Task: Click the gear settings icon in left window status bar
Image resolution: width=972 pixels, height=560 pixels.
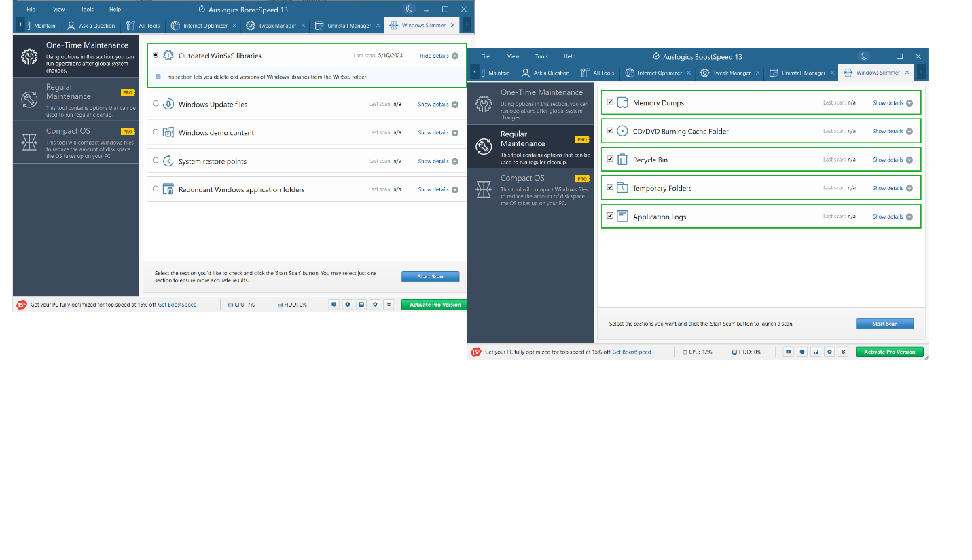Action: [375, 305]
